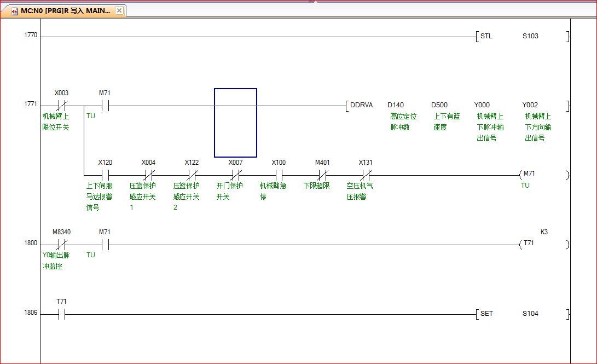Click the empty blue cursor cell

pos(235,123)
